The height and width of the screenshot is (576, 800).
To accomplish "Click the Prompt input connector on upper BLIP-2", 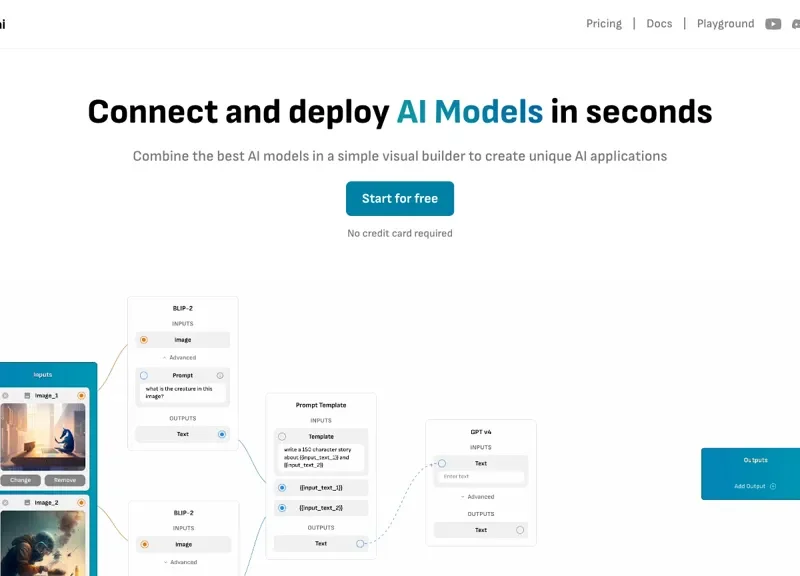I will (144, 375).
